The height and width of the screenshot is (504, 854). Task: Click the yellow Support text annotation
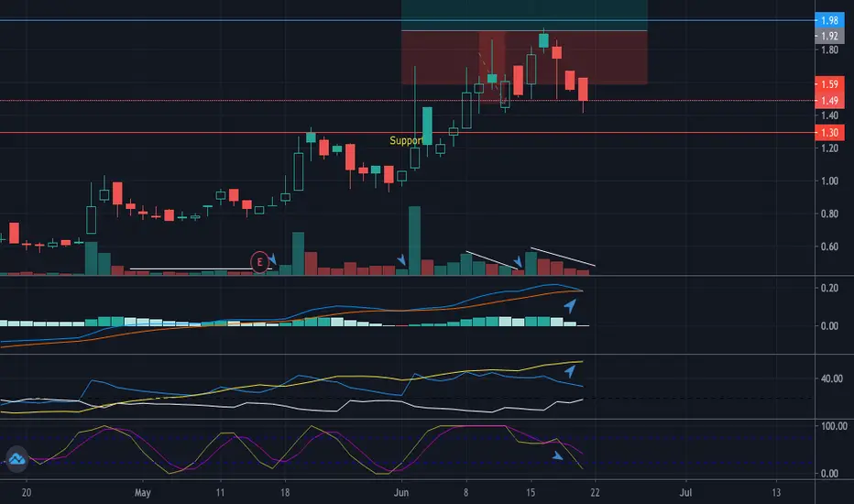pyautogui.click(x=406, y=140)
